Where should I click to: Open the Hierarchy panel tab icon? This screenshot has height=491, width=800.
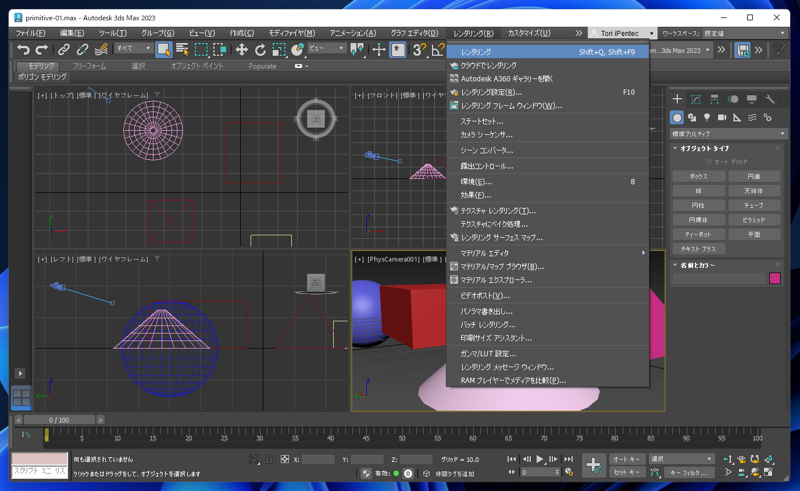[x=714, y=99]
